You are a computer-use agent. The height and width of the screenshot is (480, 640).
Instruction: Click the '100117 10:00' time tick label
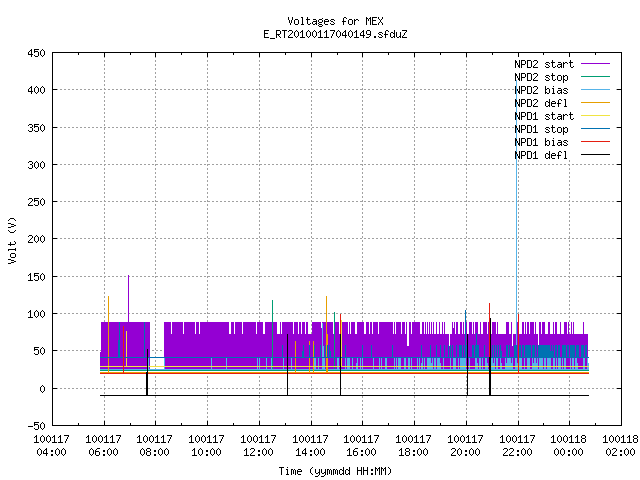207,445
